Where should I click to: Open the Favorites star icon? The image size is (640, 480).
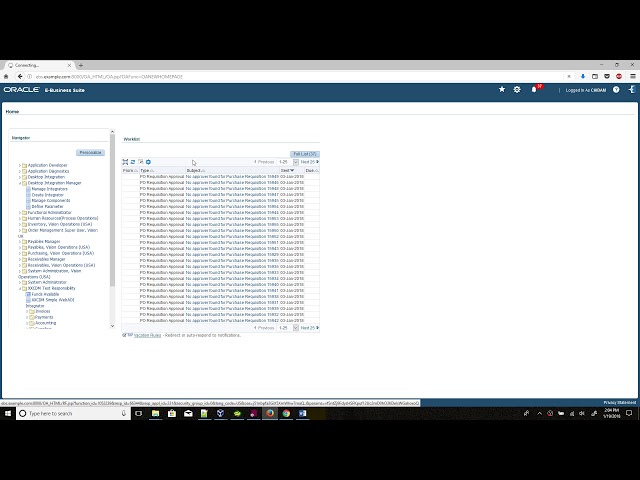502,89
